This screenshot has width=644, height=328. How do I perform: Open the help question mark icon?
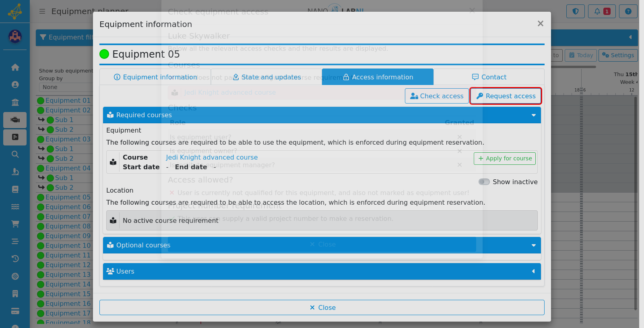[628, 11]
